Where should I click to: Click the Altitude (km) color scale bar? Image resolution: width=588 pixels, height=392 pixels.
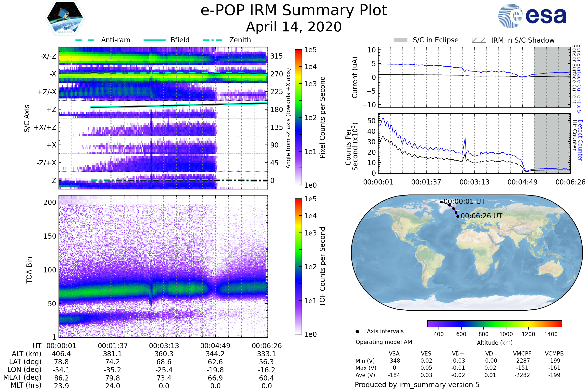point(494,323)
